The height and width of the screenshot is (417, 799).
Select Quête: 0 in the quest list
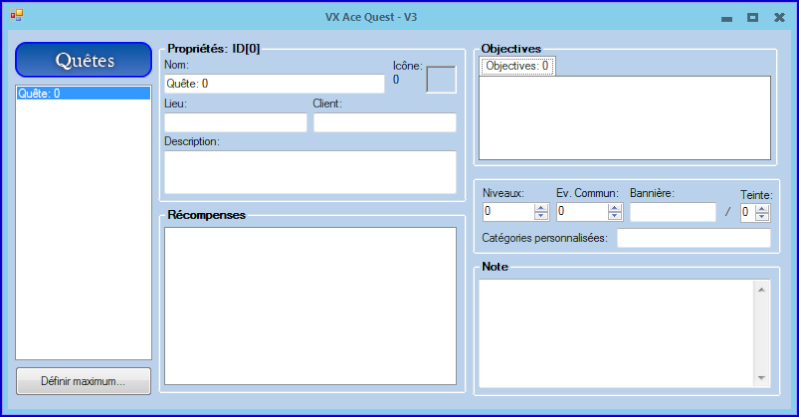point(83,93)
